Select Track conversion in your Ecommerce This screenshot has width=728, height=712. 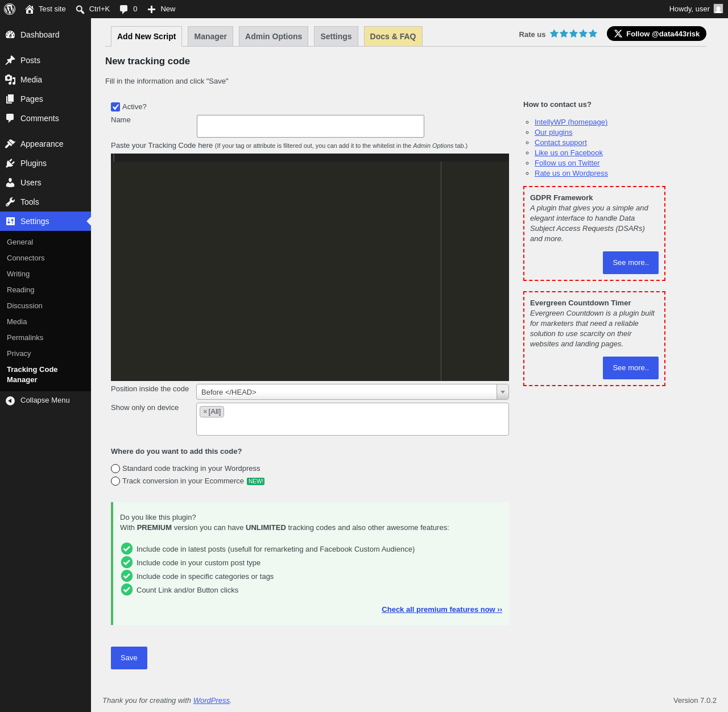(x=115, y=481)
